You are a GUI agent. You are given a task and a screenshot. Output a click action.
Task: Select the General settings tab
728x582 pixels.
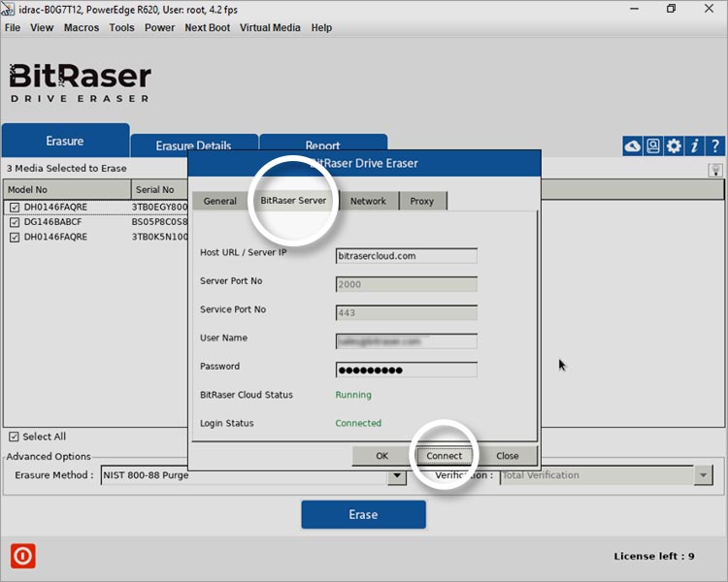(x=220, y=201)
